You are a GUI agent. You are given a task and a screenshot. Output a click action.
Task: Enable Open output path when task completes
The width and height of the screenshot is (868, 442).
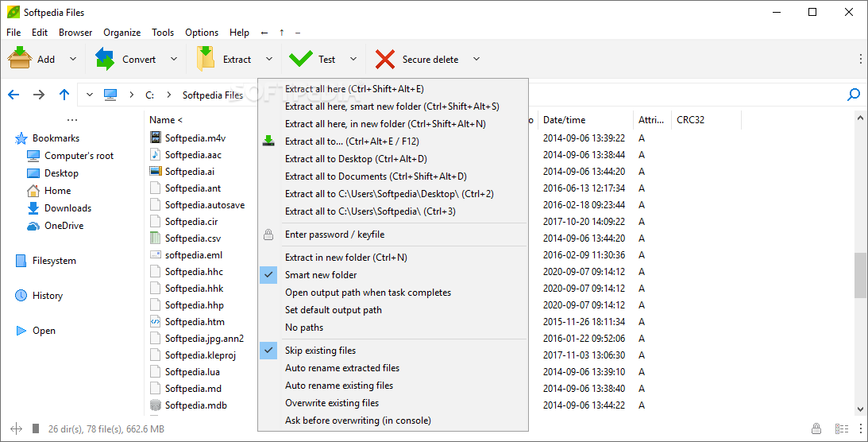[393, 293]
